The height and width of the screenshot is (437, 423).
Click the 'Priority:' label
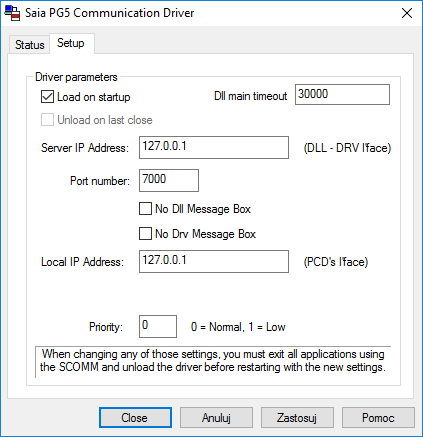[x=106, y=327]
